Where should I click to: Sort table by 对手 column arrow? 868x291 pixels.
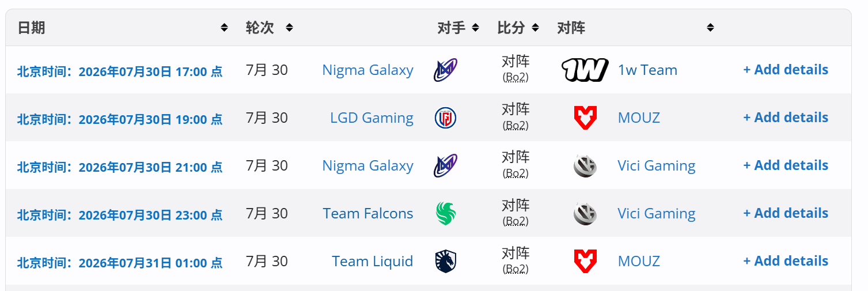coord(475,28)
